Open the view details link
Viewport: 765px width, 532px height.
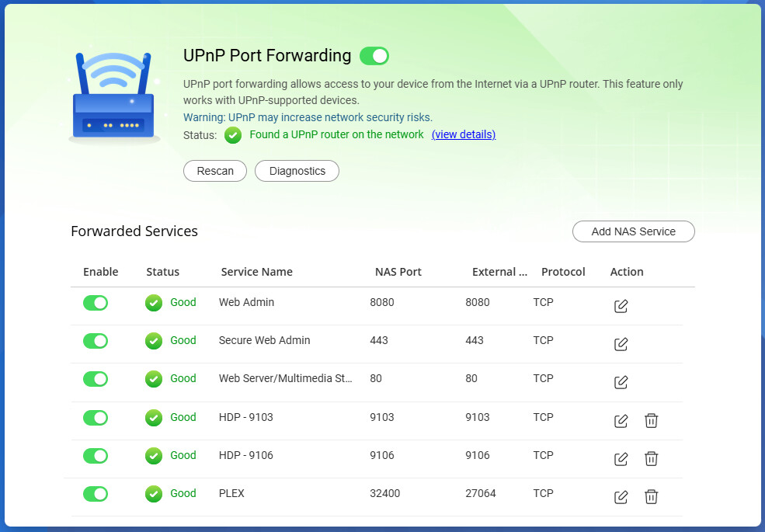pos(464,134)
